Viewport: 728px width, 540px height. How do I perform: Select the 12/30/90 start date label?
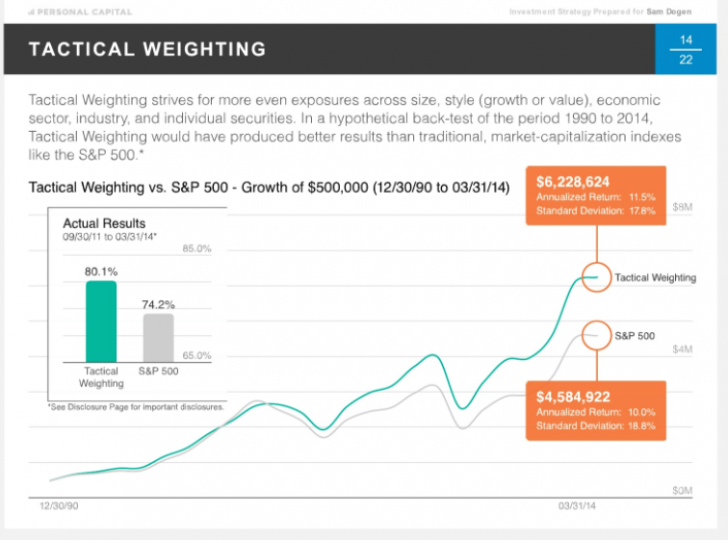pos(59,506)
